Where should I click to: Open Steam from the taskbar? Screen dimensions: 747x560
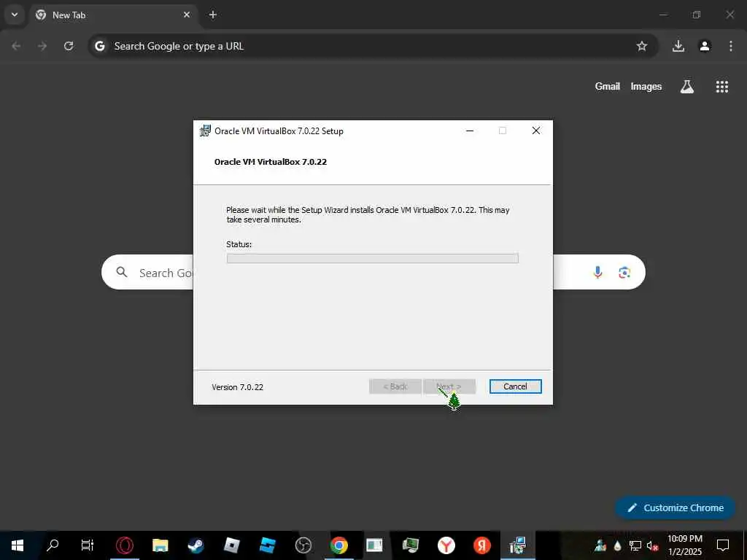196,545
